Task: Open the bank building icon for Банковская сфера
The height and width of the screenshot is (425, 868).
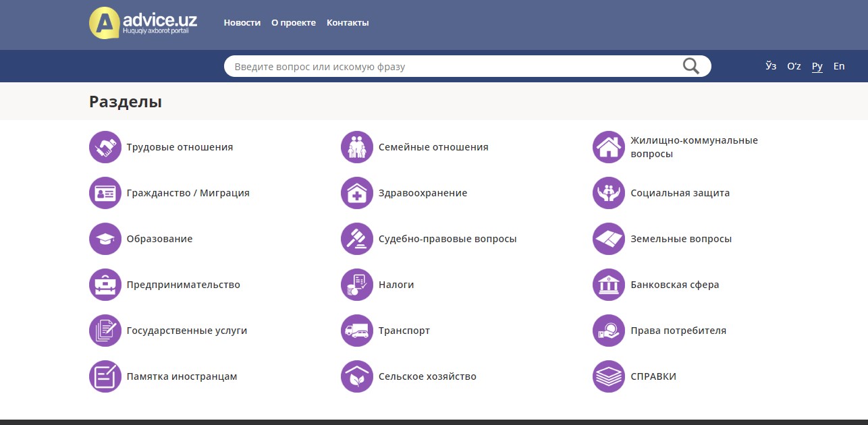Action: (x=608, y=285)
